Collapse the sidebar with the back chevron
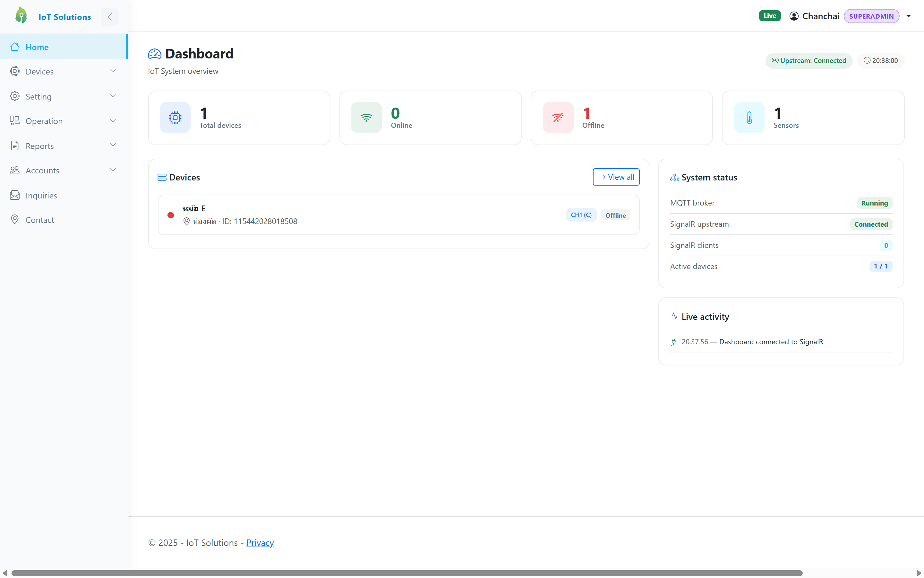 [x=110, y=16]
